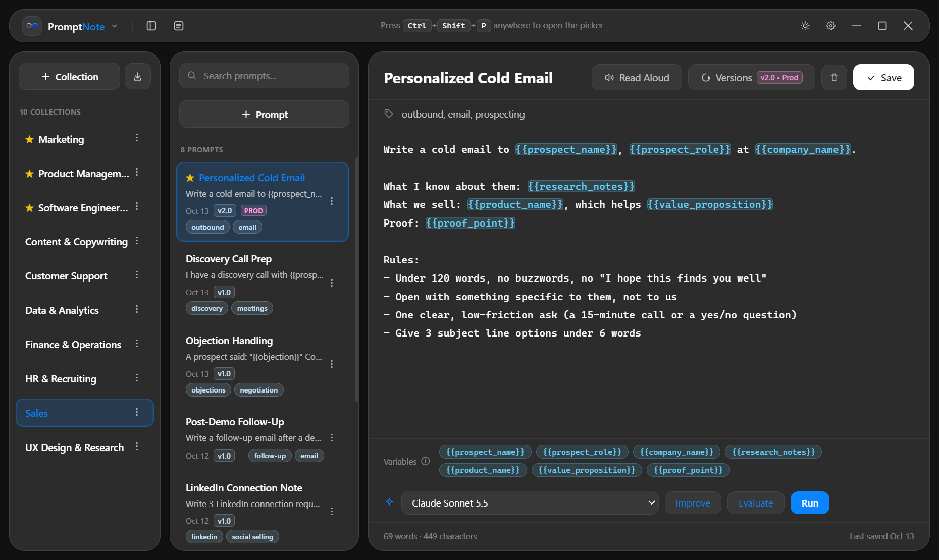Toggle the prompt list panel icon
Image resolution: width=939 pixels, height=560 pixels.
pyautogui.click(x=179, y=26)
